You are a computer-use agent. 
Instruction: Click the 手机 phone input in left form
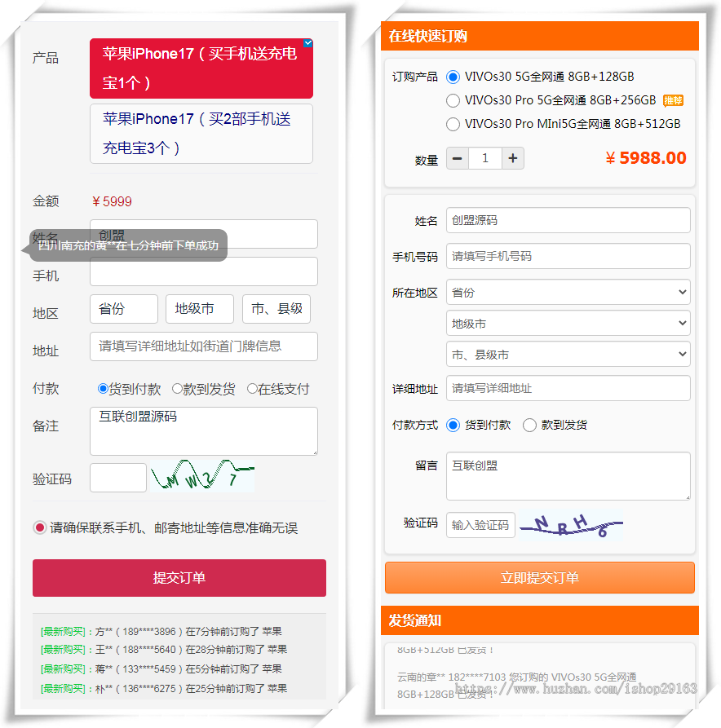tap(203, 271)
